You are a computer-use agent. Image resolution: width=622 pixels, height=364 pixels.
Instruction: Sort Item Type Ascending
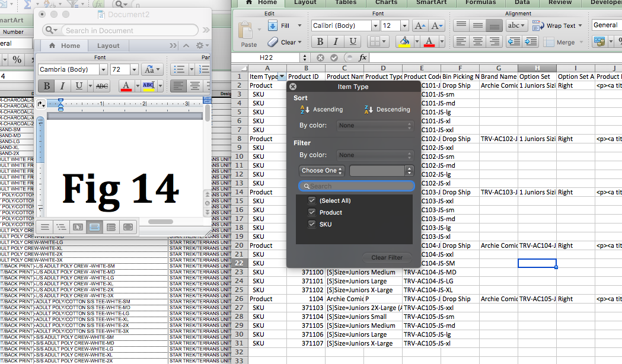(x=321, y=110)
